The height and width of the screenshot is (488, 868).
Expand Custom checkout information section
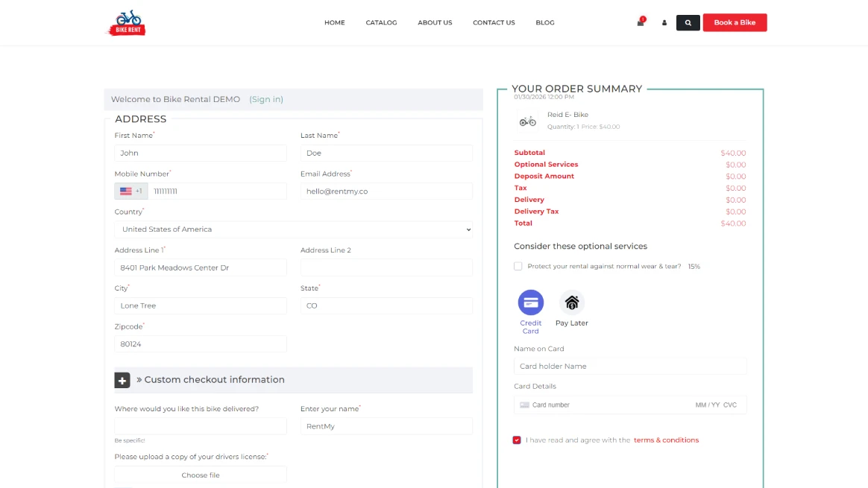(x=122, y=380)
